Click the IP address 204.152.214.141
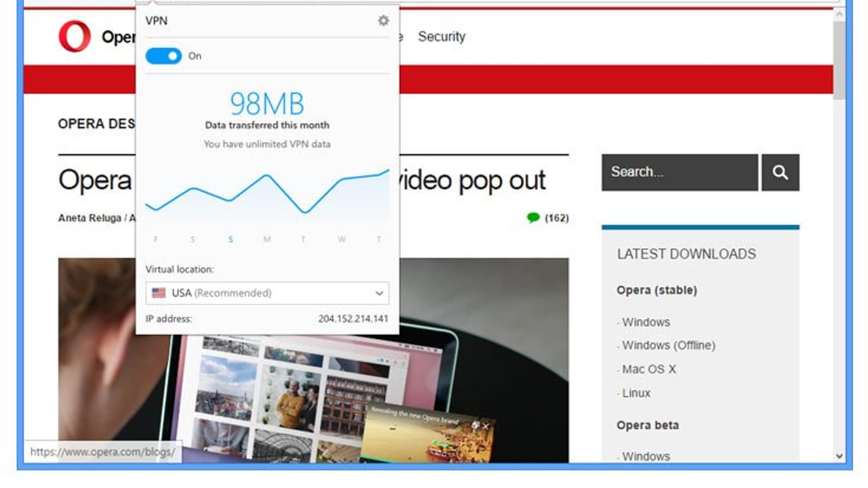Viewport: 868px width, 488px height. tap(353, 319)
